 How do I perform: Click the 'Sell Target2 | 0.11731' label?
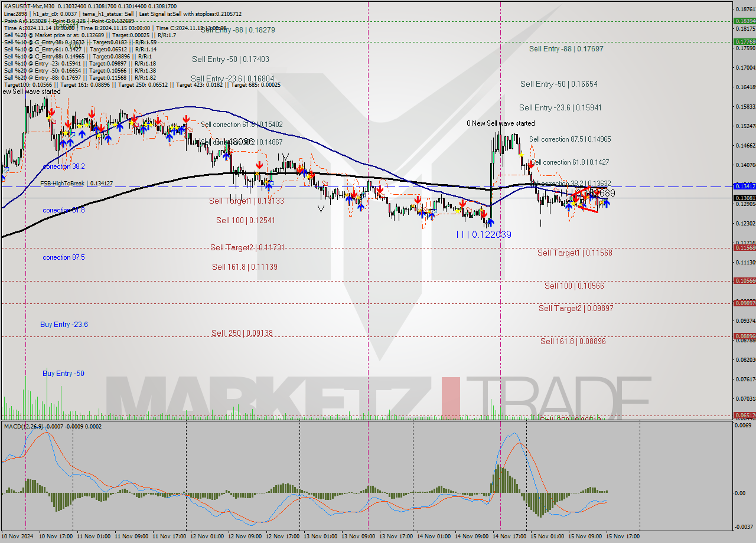pyautogui.click(x=247, y=247)
